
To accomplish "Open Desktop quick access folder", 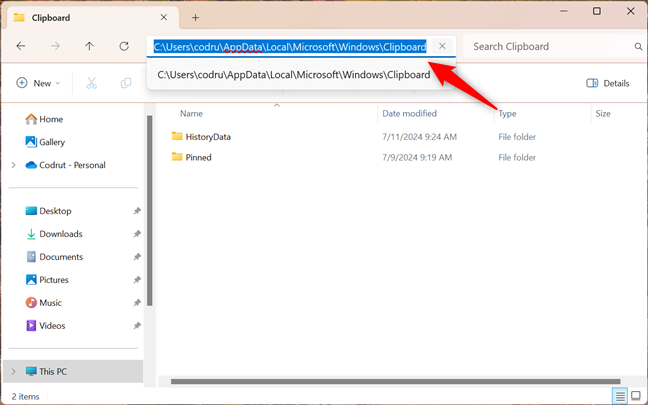I will tap(48, 211).
